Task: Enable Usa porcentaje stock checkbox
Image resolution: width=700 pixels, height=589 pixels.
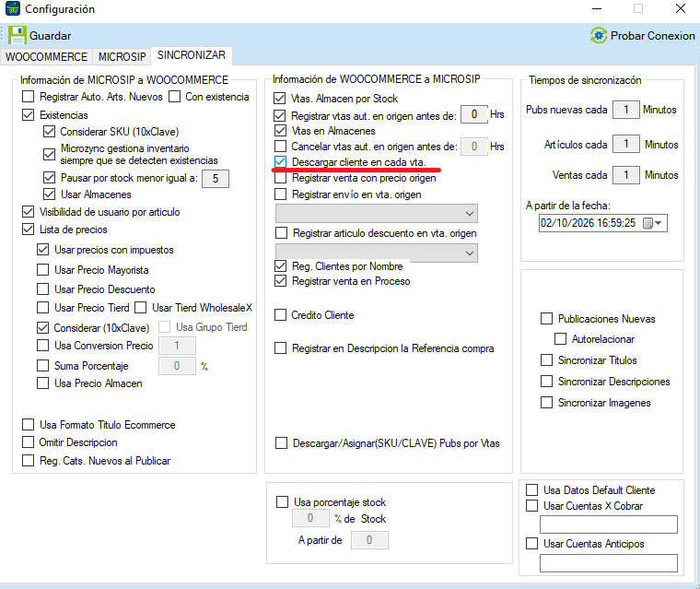Action: tap(282, 501)
